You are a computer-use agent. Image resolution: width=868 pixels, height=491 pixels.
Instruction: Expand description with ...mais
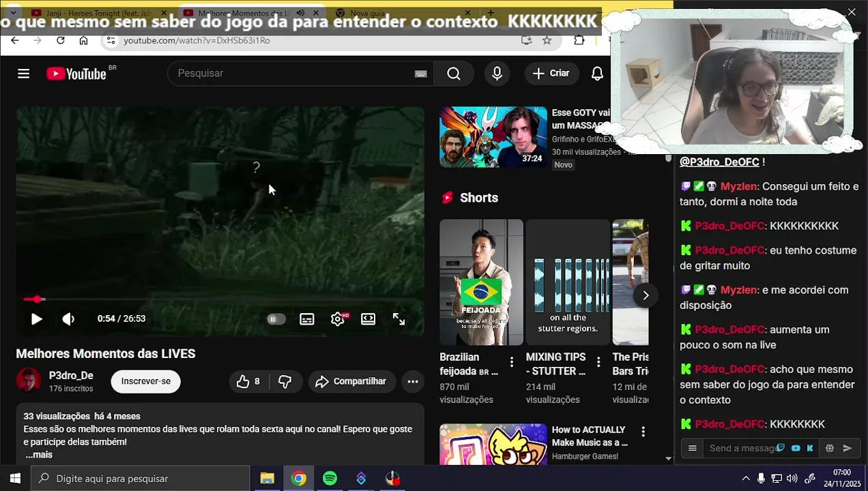tap(39, 455)
